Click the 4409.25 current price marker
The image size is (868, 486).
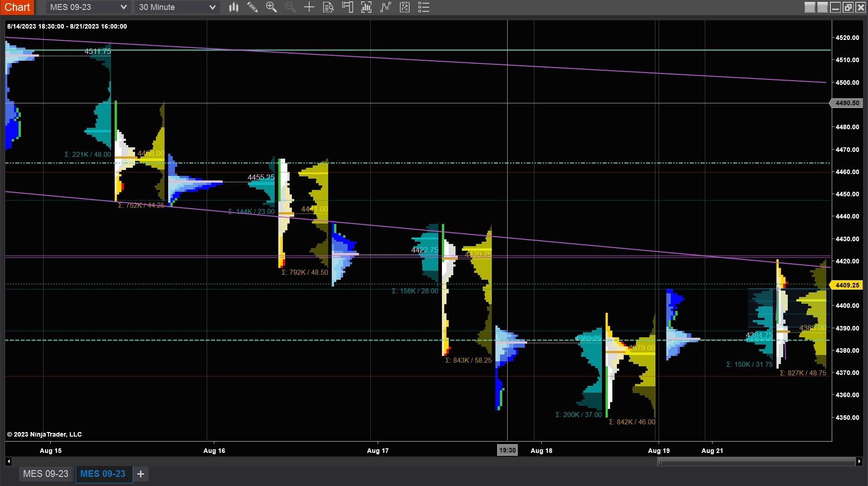pyautogui.click(x=847, y=285)
